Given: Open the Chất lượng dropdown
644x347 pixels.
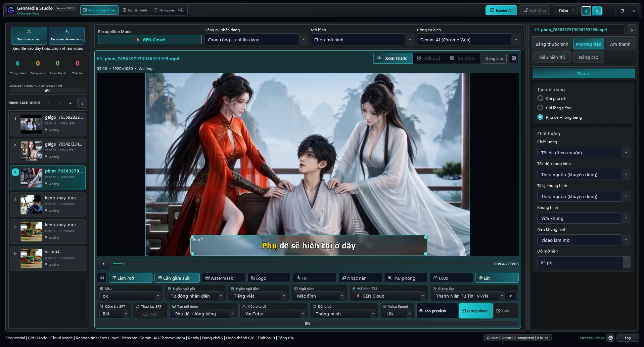Looking at the screenshot, I should point(584,153).
